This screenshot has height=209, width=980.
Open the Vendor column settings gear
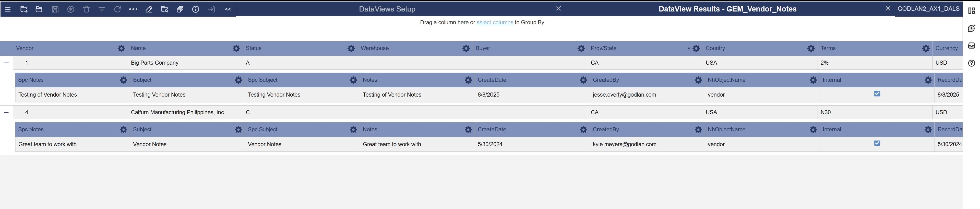(121, 48)
